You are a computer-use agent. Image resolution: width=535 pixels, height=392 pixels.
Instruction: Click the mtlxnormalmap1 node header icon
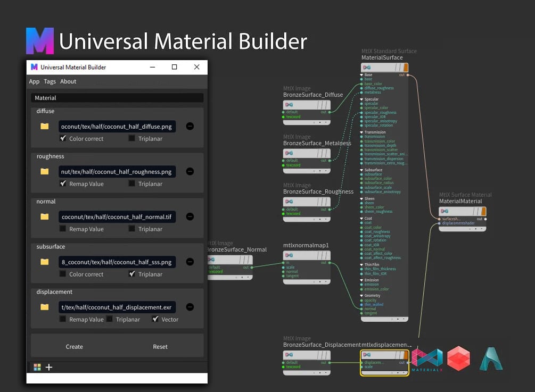tap(289, 255)
